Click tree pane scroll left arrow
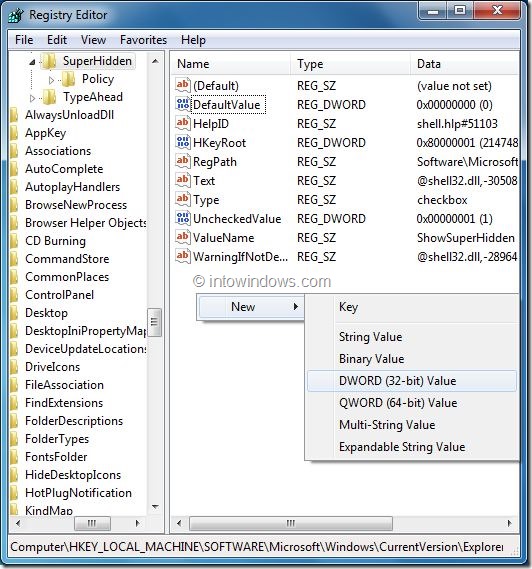Image resolution: width=532 pixels, height=569 pixels. 18,523
